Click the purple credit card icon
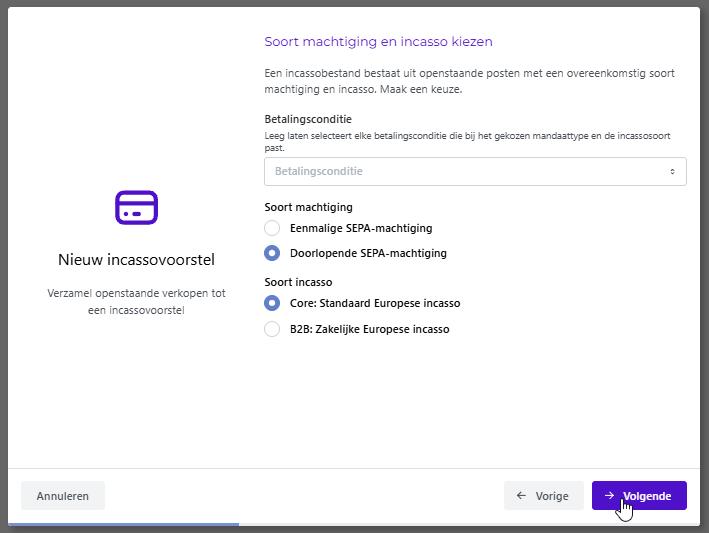Image resolution: width=709 pixels, height=533 pixels. pyautogui.click(x=136, y=208)
